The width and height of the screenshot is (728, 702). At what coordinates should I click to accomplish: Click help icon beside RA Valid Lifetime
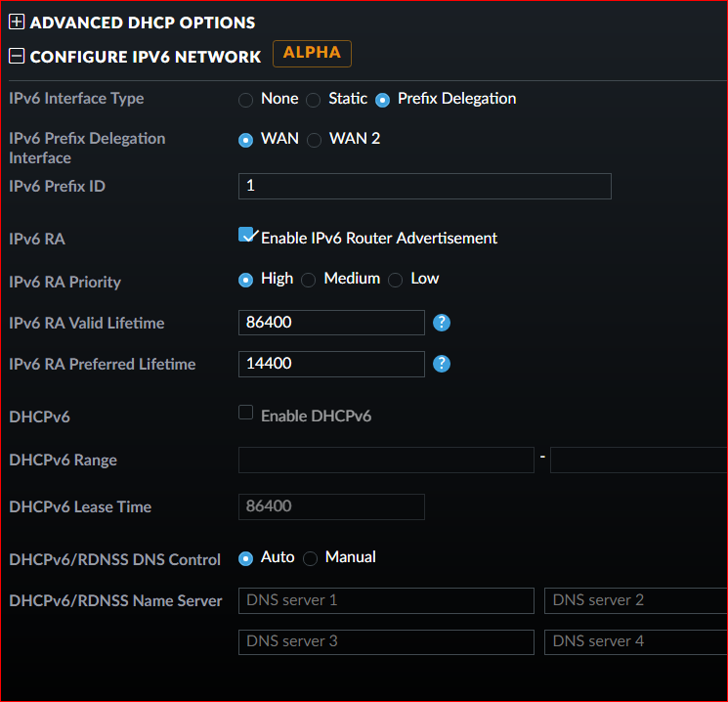[442, 323]
